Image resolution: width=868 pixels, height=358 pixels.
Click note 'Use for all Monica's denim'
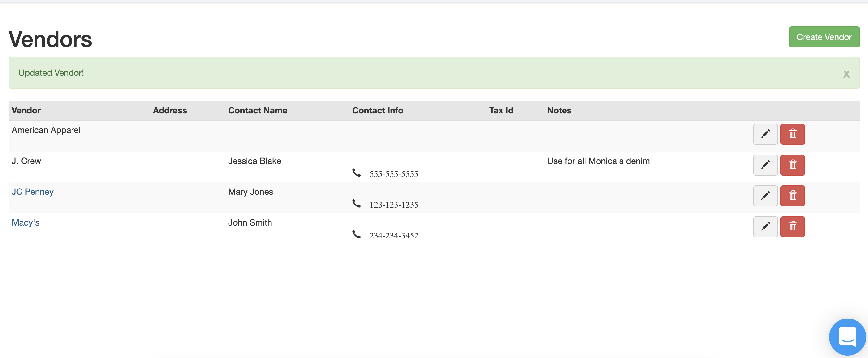click(x=598, y=161)
